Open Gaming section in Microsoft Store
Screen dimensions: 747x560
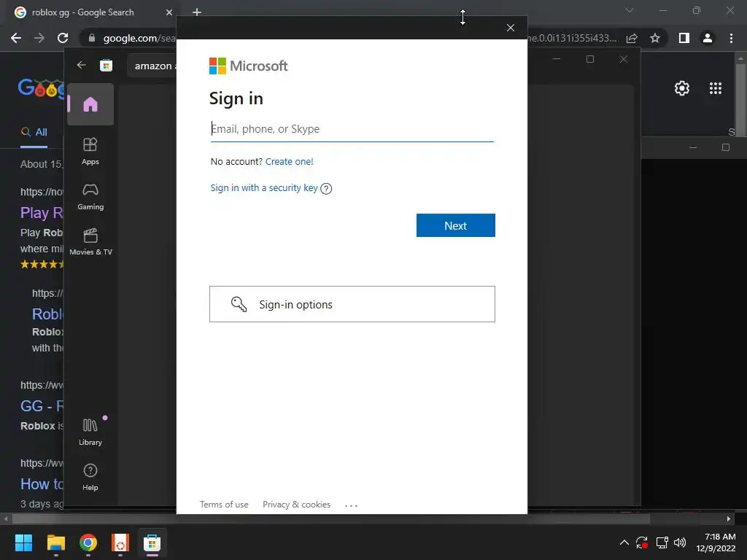coord(90,197)
